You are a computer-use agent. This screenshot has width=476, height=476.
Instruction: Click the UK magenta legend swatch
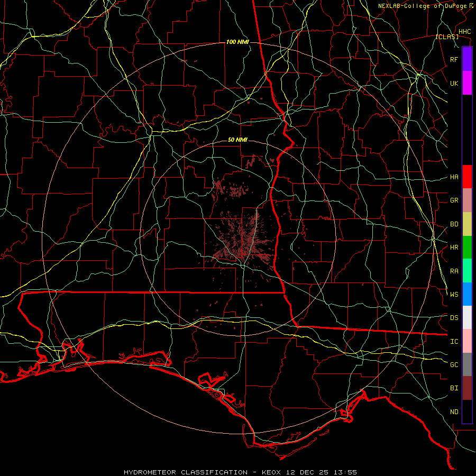click(467, 83)
